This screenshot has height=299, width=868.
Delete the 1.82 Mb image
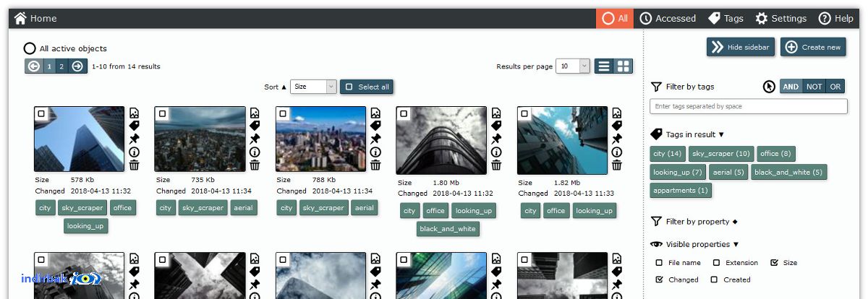click(617, 165)
